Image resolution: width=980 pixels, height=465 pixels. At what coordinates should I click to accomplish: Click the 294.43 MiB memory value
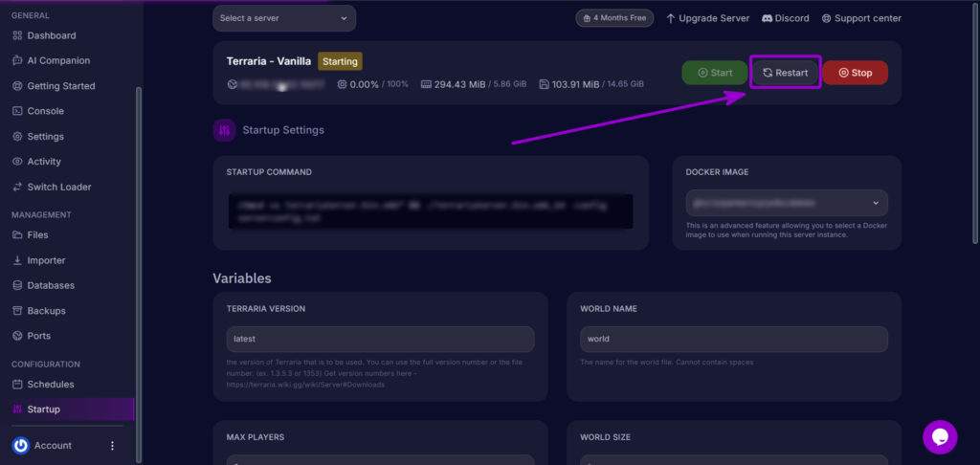(459, 84)
